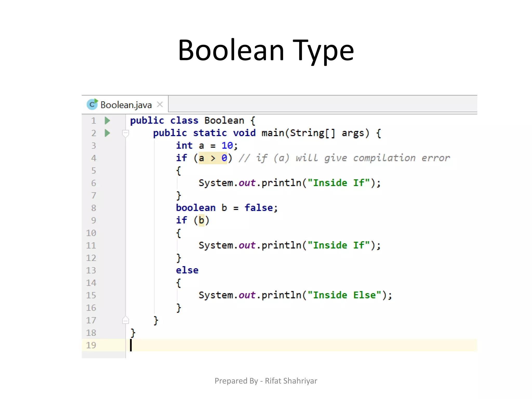This screenshot has height=399, width=532.
Task: Click the 'will give compilation error' comment
Action: coord(373,158)
